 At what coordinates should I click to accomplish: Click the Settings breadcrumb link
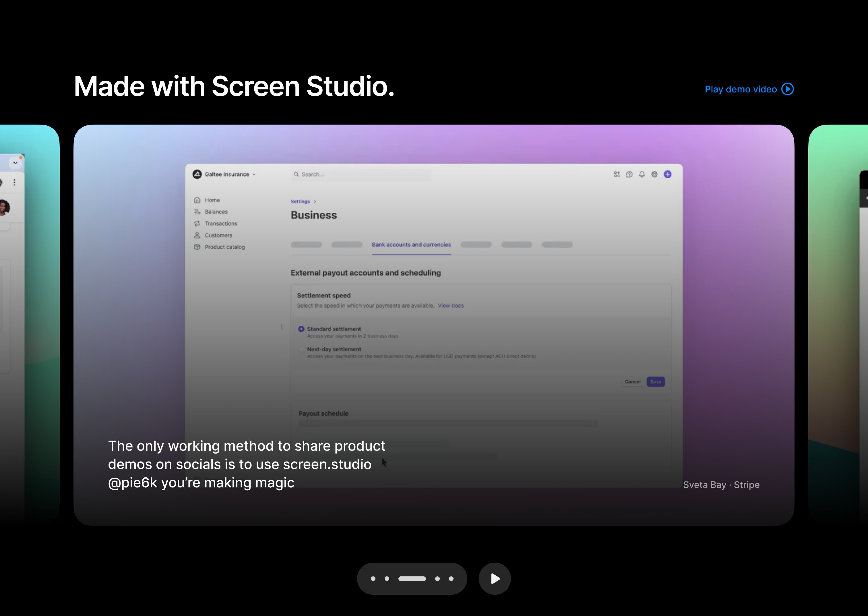pos(300,202)
